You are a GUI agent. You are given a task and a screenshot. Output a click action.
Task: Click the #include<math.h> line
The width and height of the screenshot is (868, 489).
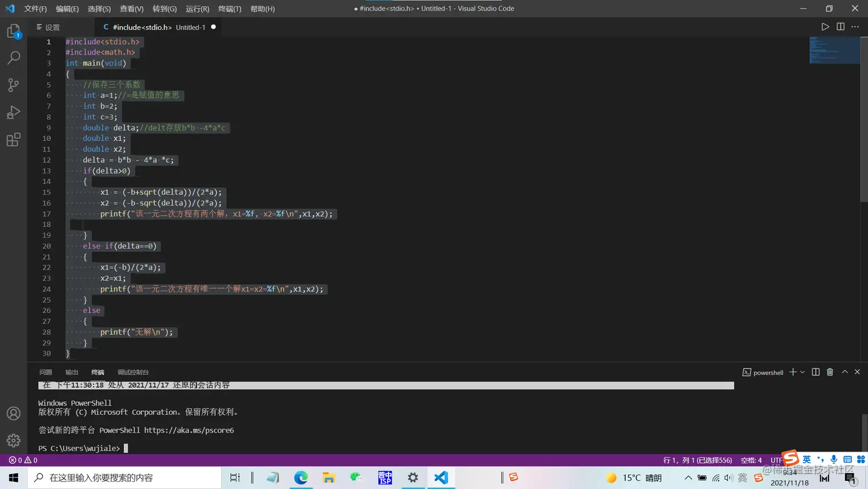click(100, 52)
